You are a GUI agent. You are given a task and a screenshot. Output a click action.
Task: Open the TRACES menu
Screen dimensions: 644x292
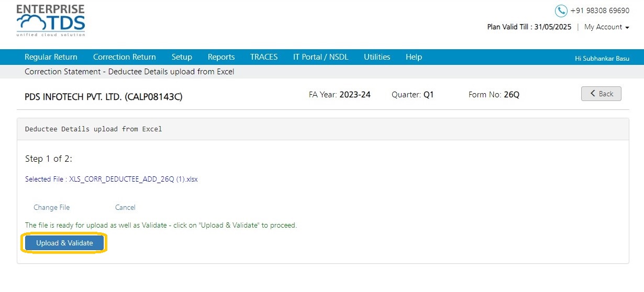coord(264,57)
